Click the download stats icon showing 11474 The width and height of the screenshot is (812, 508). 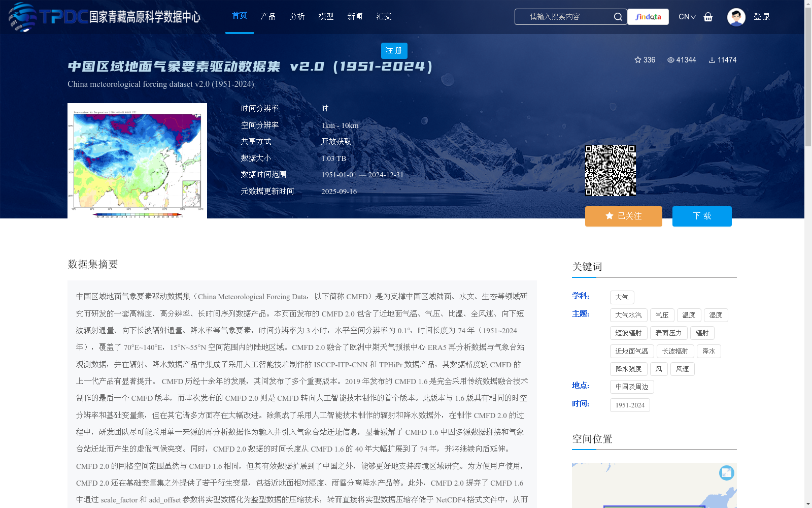coord(712,60)
